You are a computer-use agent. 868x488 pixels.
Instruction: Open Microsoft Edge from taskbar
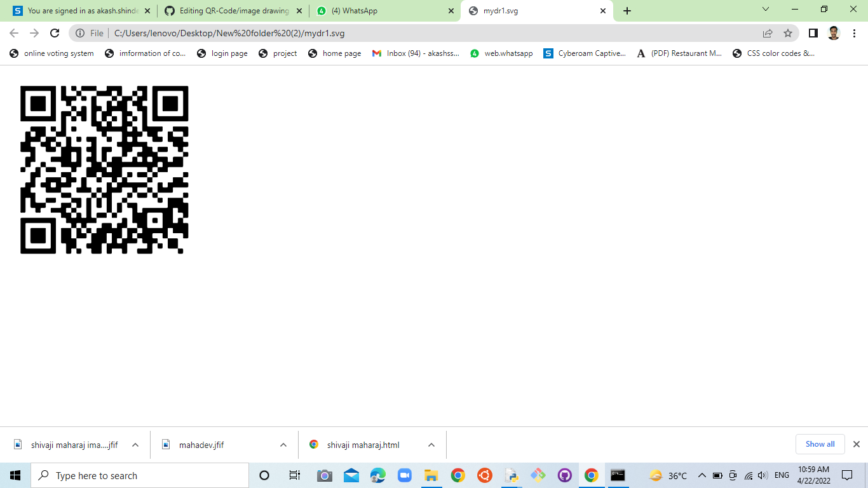click(378, 475)
